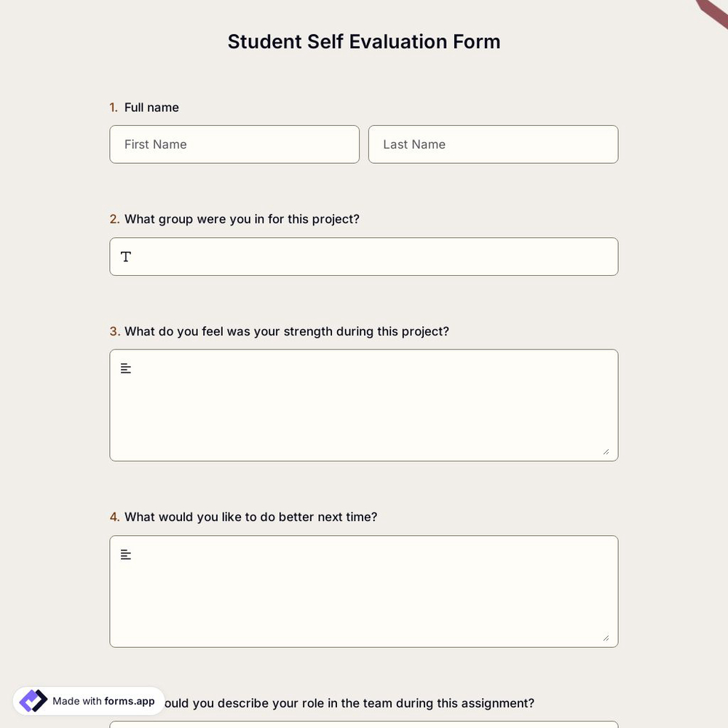Viewport: 728px width, 728px height.
Task: Click the orange number 4 question marker
Action: point(114,517)
